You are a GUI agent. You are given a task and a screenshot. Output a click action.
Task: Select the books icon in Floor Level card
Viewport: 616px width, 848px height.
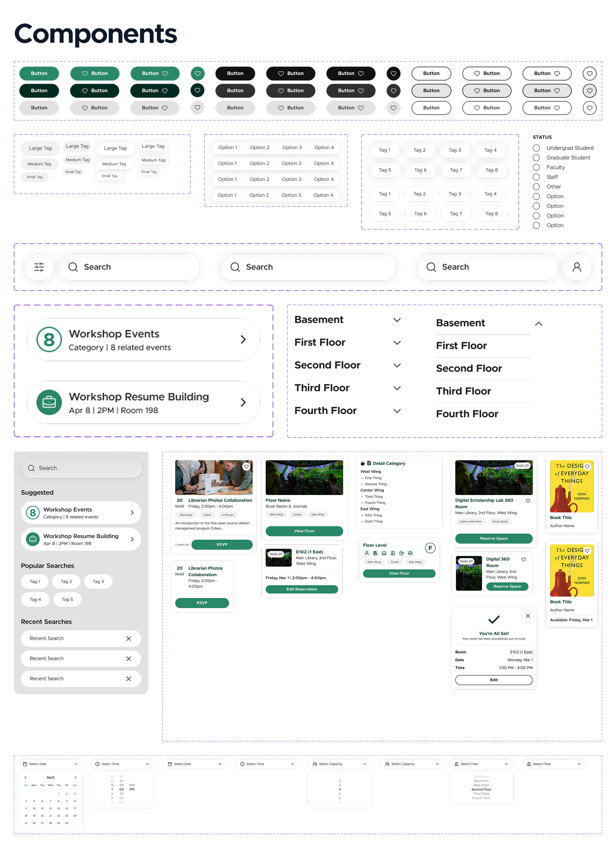pyautogui.click(x=375, y=553)
